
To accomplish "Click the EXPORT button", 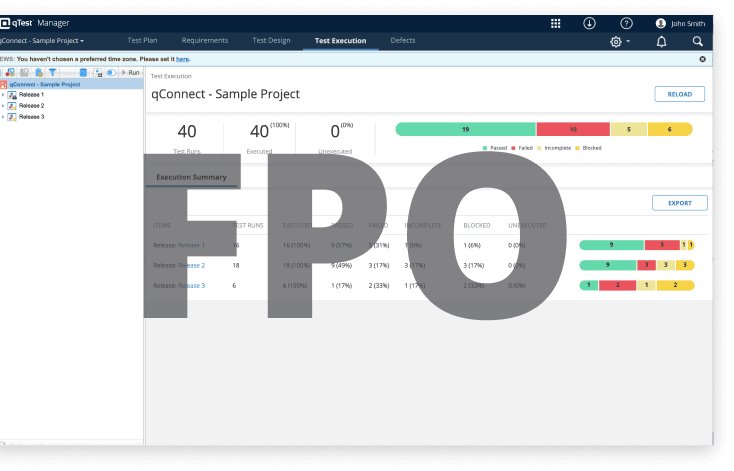I will [680, 203].
